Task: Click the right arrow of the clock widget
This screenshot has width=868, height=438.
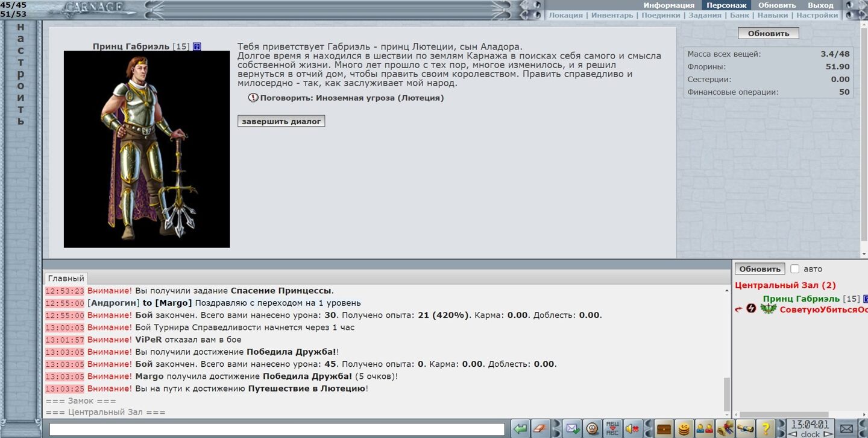Action: click(829, 434)
